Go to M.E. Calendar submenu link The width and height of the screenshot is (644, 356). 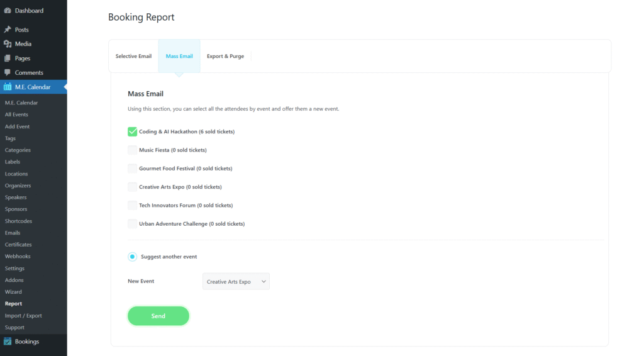[x=21, y=103]
